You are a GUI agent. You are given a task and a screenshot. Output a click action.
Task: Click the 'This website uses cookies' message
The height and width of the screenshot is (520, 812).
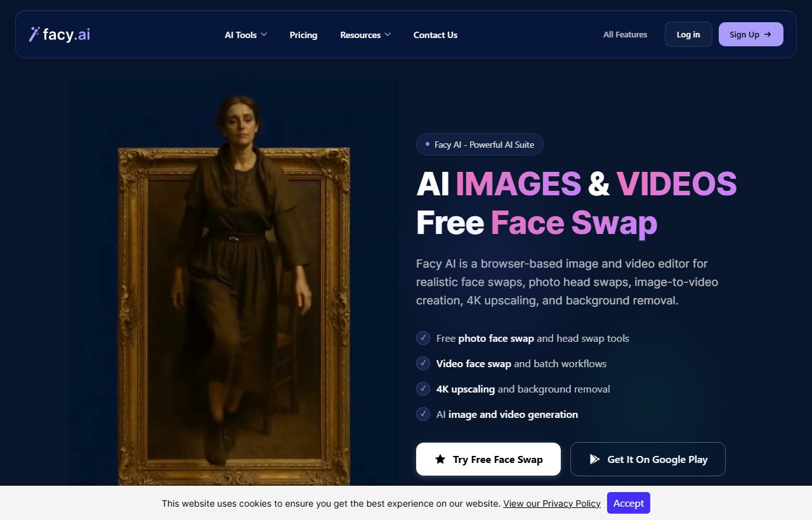pyautogui.click(x=331, y=504)
